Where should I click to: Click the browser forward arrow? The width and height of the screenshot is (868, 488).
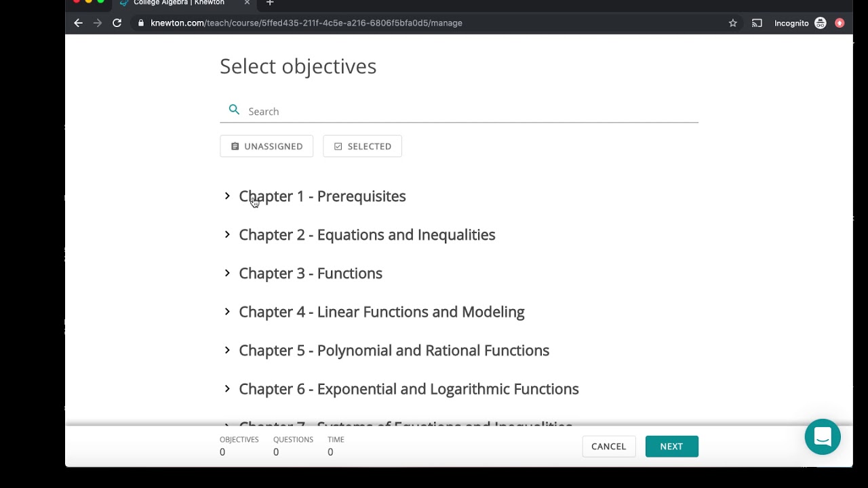[x=98, y=23]
